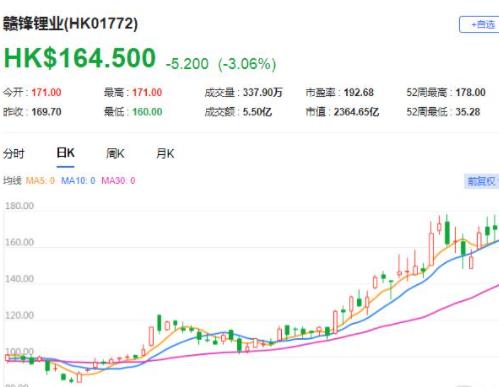Open the 月K monthly chart tab
499x387 pixels.
pyautogui.click(x=165, y=154)
